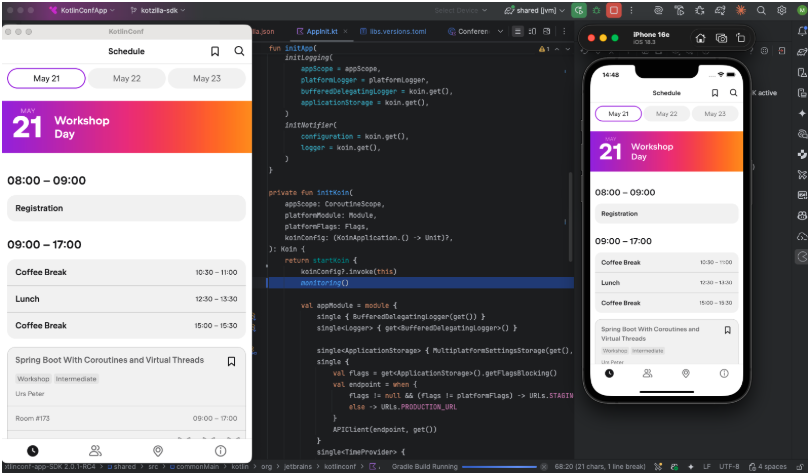Rotate the iPhone simulator device

[740, 38]
